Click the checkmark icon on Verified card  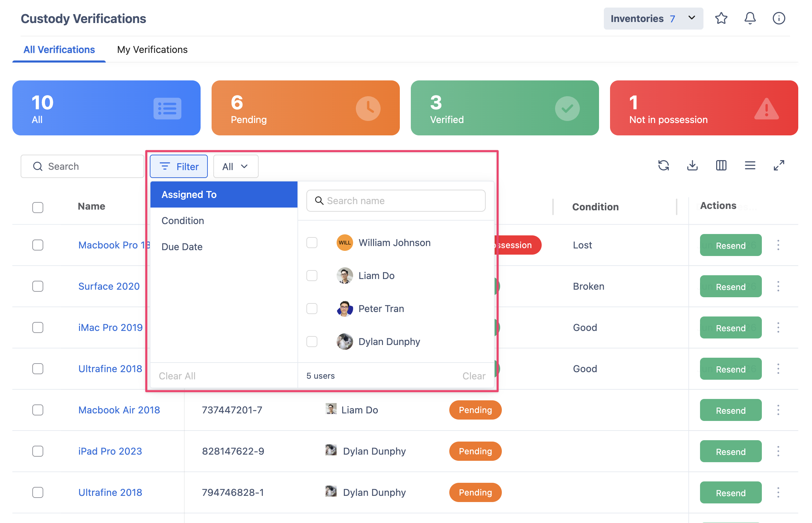[567, 109]
